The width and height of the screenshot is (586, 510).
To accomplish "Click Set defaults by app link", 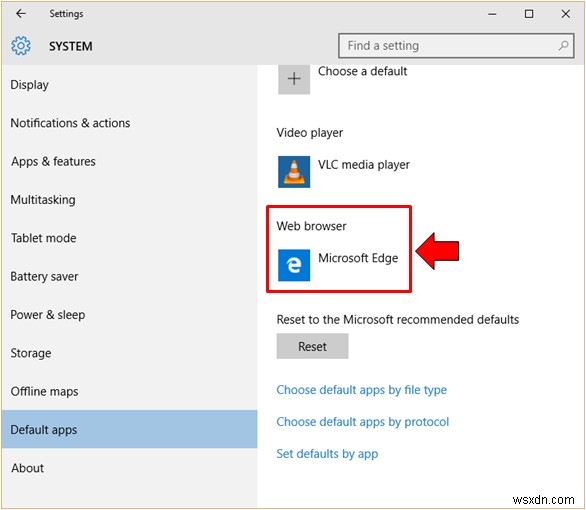I will (327, 454).
